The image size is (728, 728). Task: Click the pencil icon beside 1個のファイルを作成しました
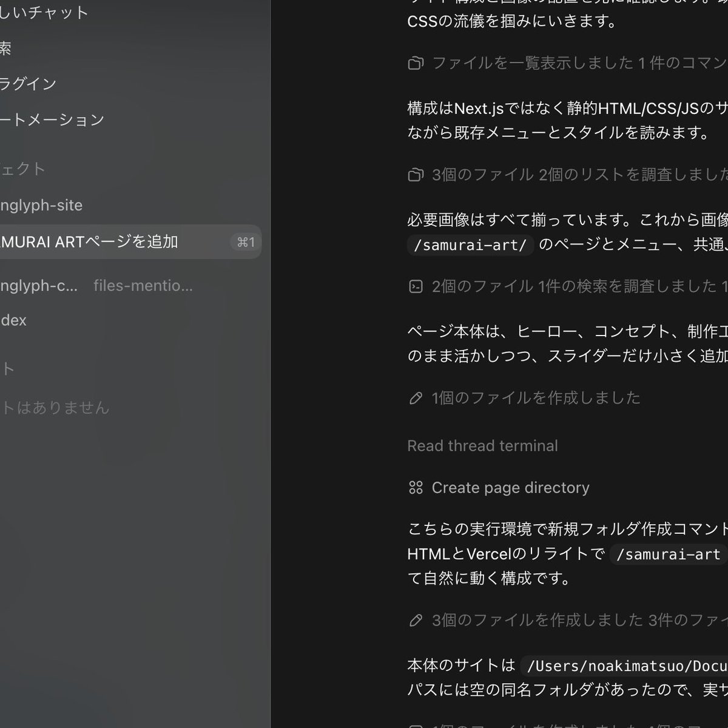(416, 398)
